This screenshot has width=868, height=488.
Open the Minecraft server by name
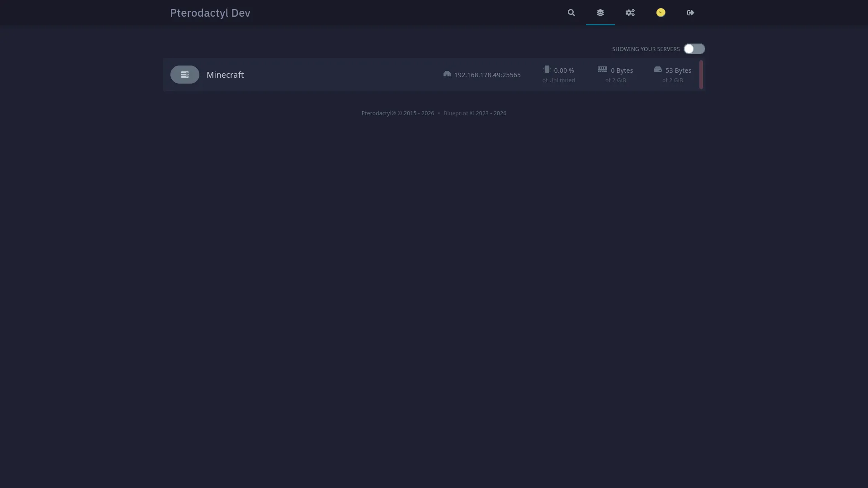pos(225,75)
